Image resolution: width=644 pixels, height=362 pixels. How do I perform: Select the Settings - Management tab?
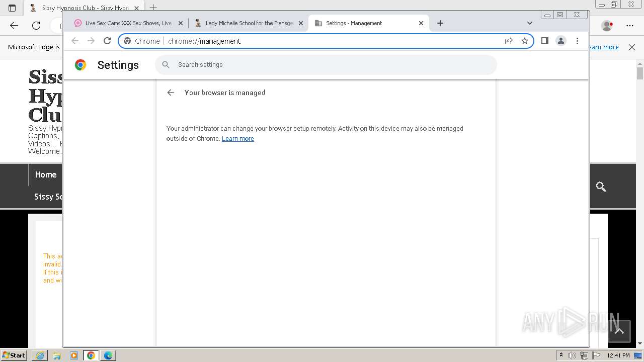click(368, 23)
